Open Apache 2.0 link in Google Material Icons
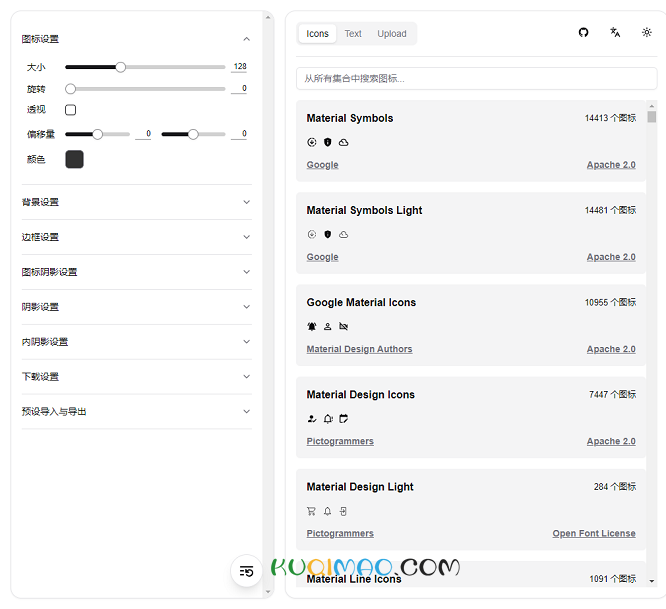Screen dimensions: 666x609 tap(611, 349)
